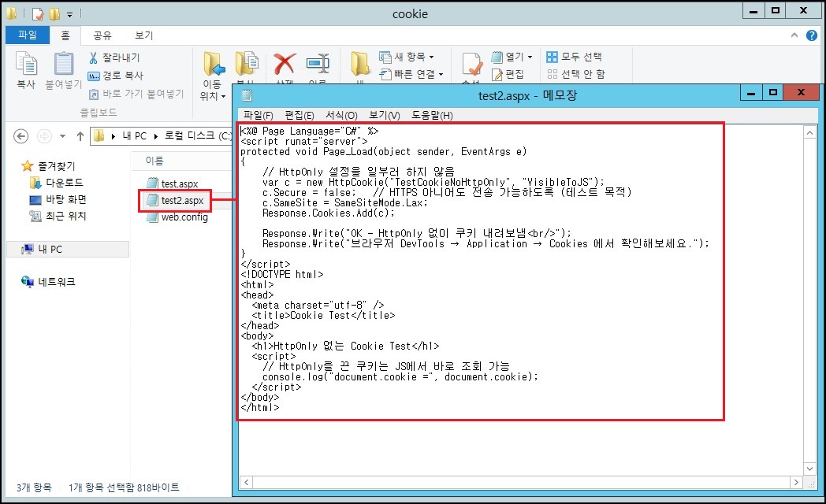The width and height of the screenshot is (826, 504).
Task: Click the Move to (이동 위치) folder icon
Action: (x=214, y=65)
